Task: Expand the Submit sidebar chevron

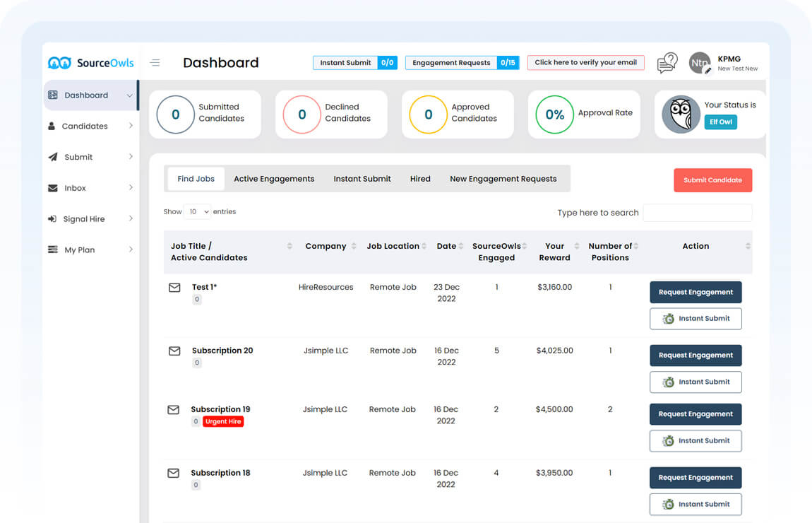Action: coord(131,156)
